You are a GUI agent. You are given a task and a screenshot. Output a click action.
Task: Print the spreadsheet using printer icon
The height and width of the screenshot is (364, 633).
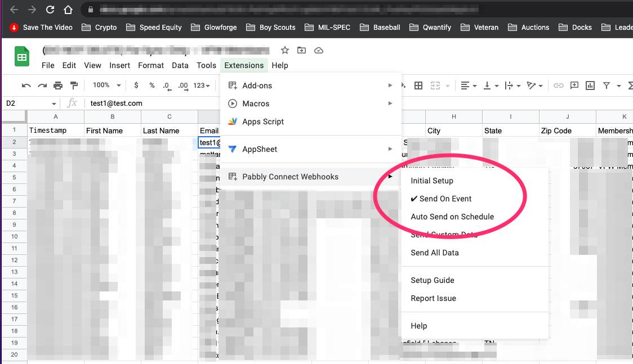click(x=58, y=86)
